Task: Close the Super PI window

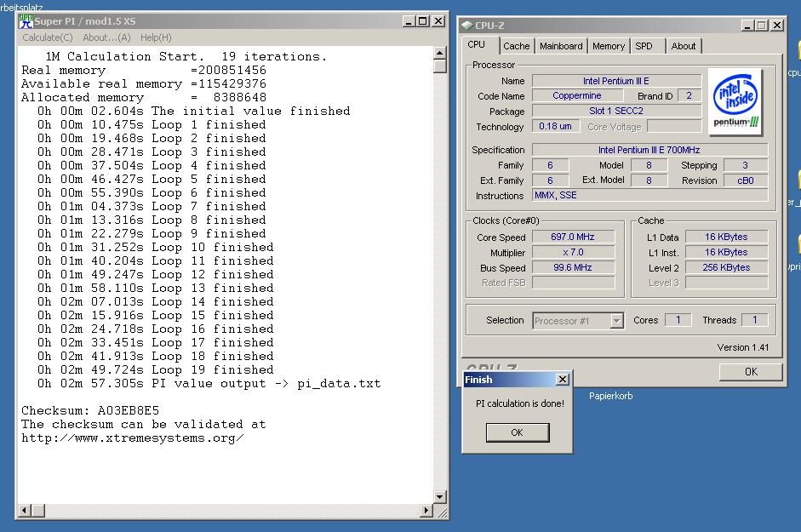Action: pyautogui.click(x=438, y=21)
